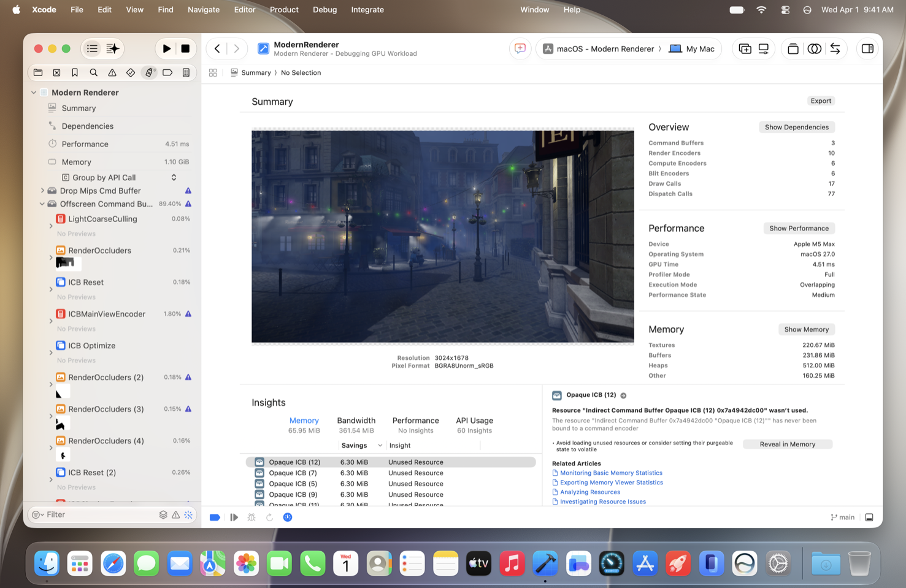Toggle the debug area panel at bottom right

click(x=869, y=517)
